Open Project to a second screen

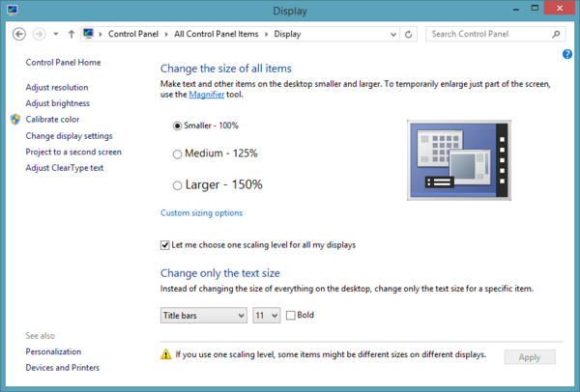(x=73, y=152)
